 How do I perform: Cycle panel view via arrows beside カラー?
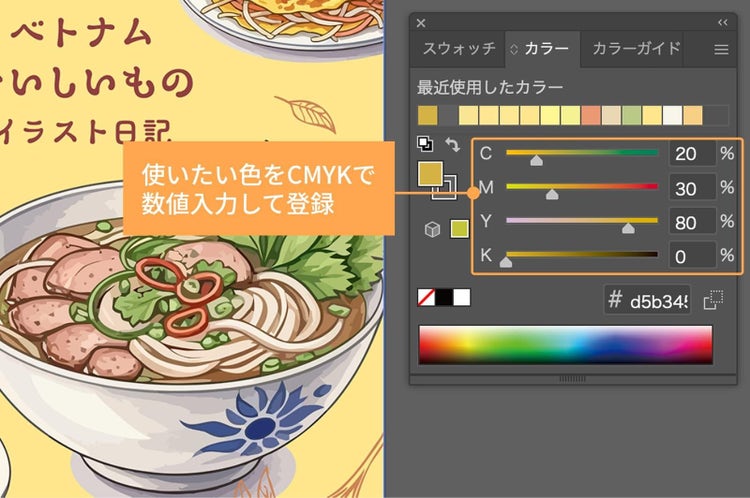(x=514, y=49)
